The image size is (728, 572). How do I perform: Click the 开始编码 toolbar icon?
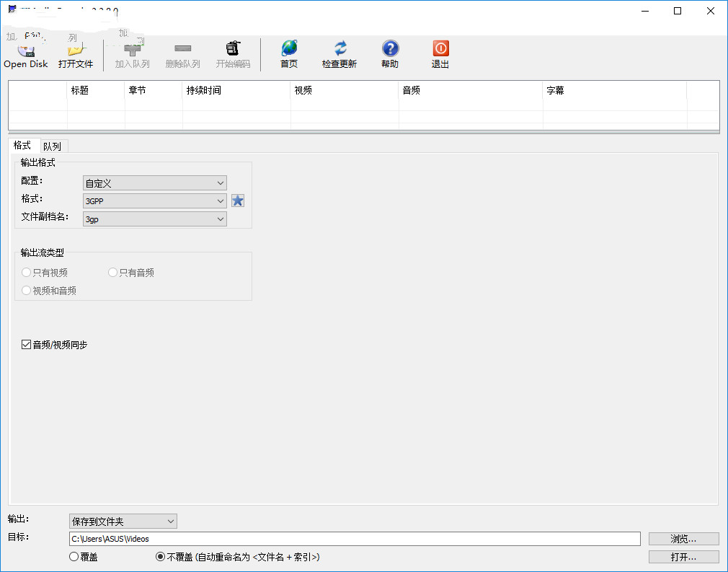tap(233, 49)
